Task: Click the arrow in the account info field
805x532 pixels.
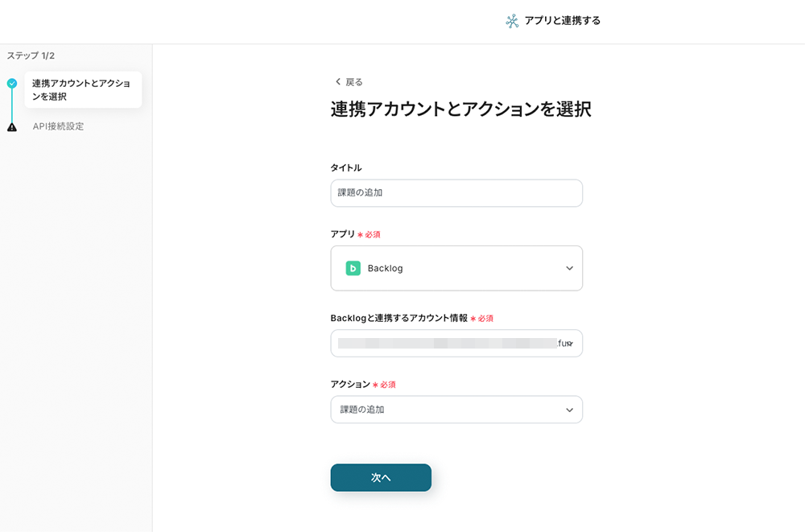Action: 569,344
